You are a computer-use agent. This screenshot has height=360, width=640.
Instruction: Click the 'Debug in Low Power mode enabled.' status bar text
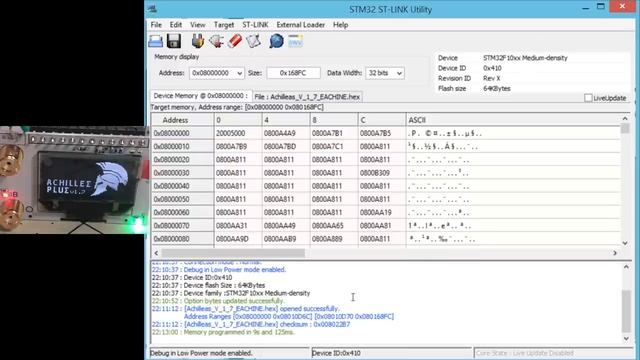pyautogui.click(x=201, y=353)
